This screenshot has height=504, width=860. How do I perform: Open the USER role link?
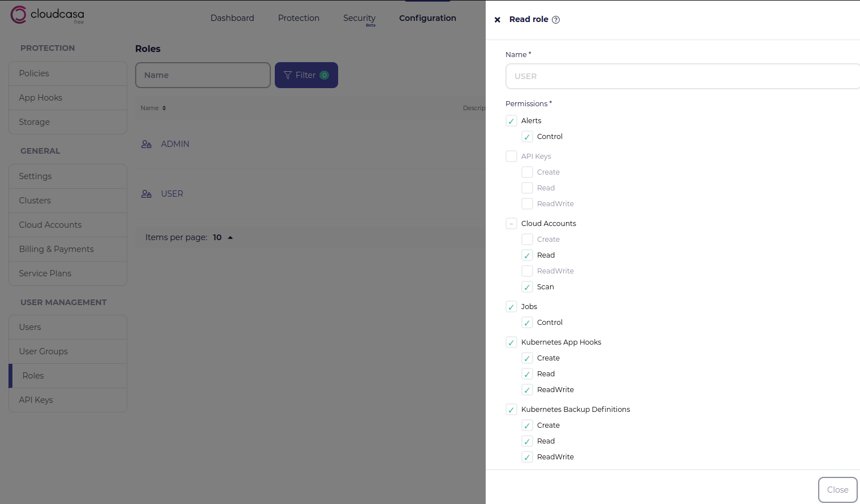[172, 194]
